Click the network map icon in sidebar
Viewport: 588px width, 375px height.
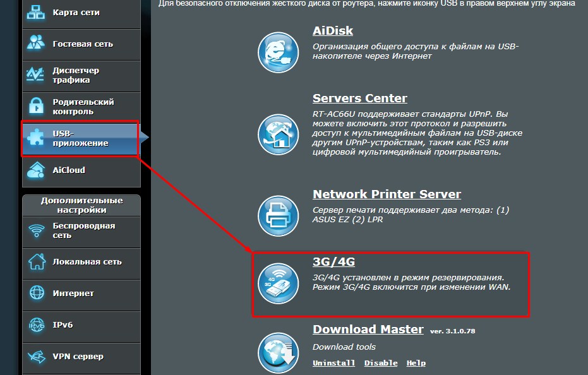(36, 12)
